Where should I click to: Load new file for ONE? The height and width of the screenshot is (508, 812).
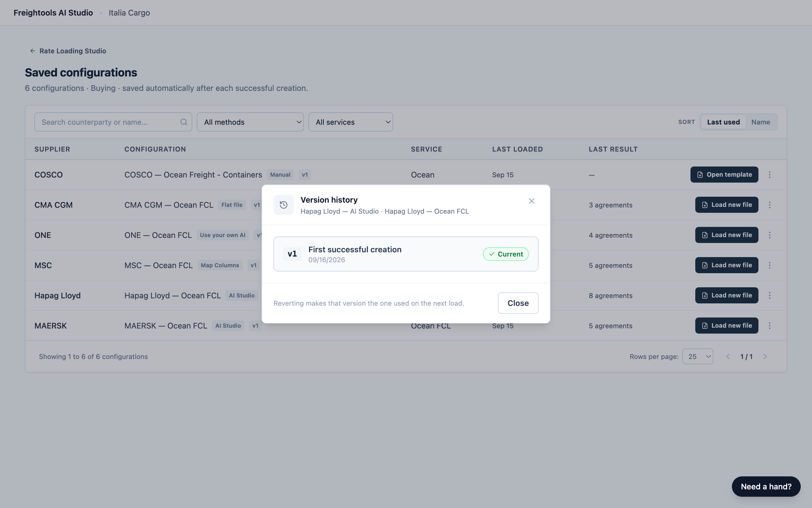click(727, 235)
